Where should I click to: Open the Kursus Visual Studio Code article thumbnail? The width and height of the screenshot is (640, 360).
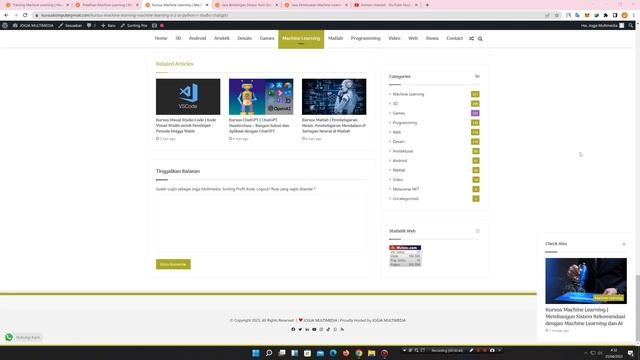(188, 97)
